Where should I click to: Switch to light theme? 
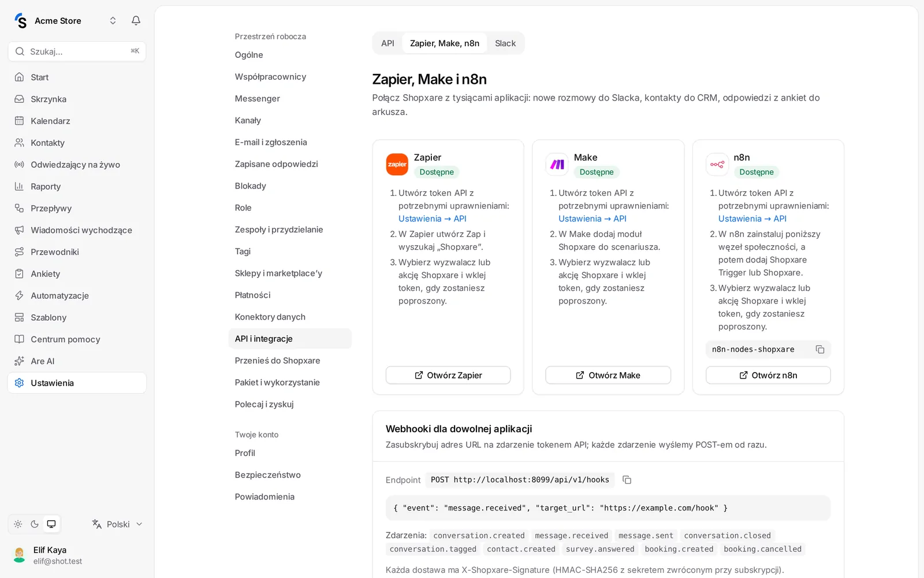pos(18,524)
